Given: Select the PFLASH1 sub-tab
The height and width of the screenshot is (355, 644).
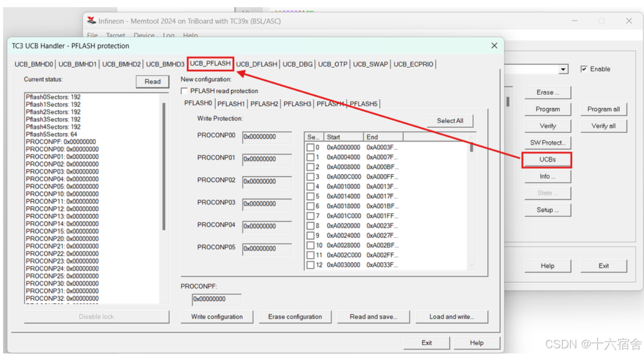Looking at the screenshot, I should coord(231,103).
